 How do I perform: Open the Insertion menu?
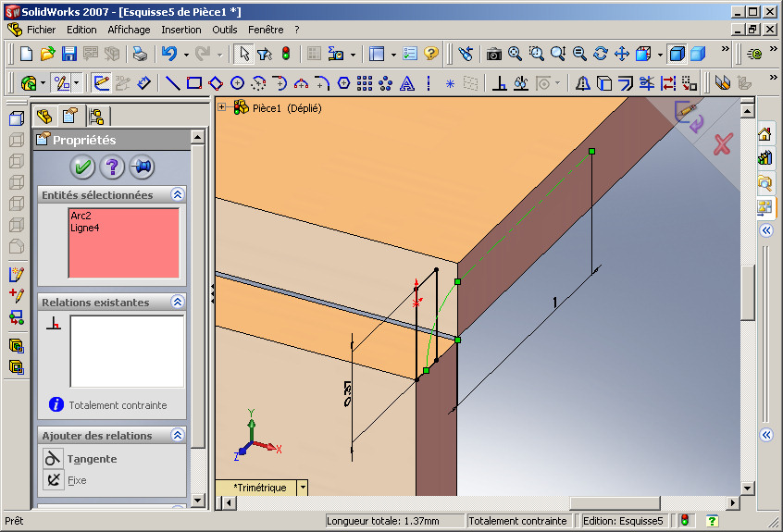click(x=180, y=30)
